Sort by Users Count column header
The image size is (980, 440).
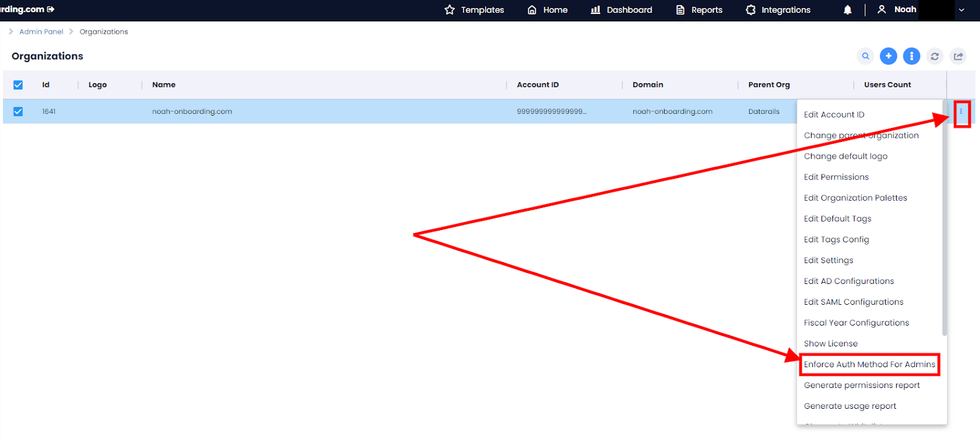[x=887, y=85]
